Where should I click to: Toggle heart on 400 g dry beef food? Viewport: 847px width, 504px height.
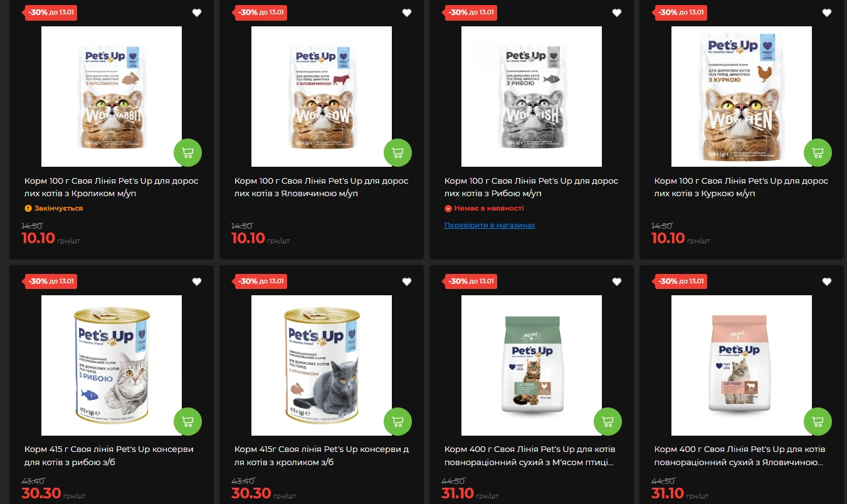click(x=827, y=282)
